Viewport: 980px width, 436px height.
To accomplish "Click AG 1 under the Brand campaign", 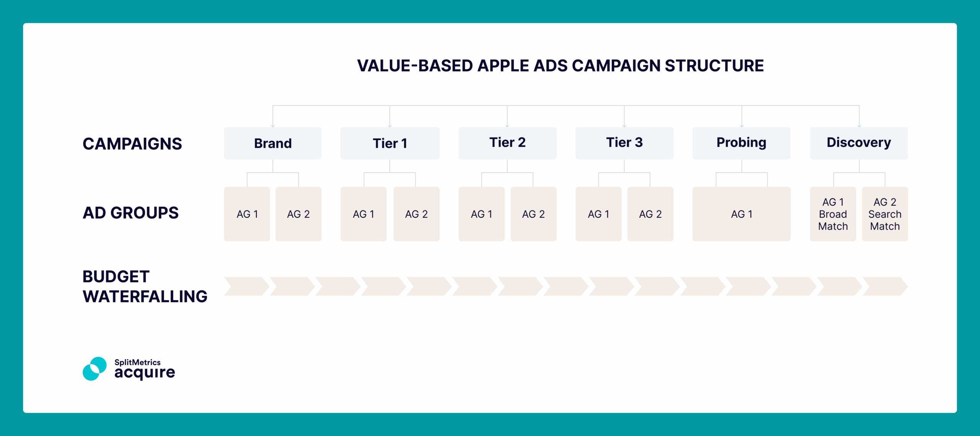I will click(x=247, y=214).
